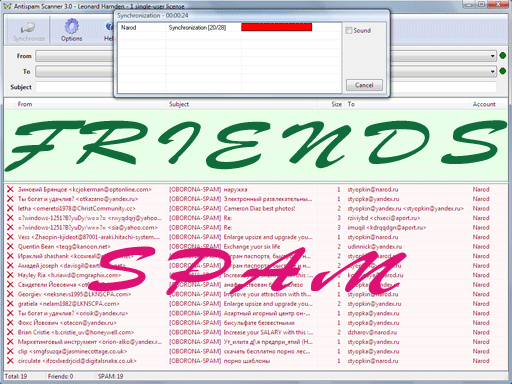Click red X on Quentin Bean message
512x384 pixels.
pos(10,247)
